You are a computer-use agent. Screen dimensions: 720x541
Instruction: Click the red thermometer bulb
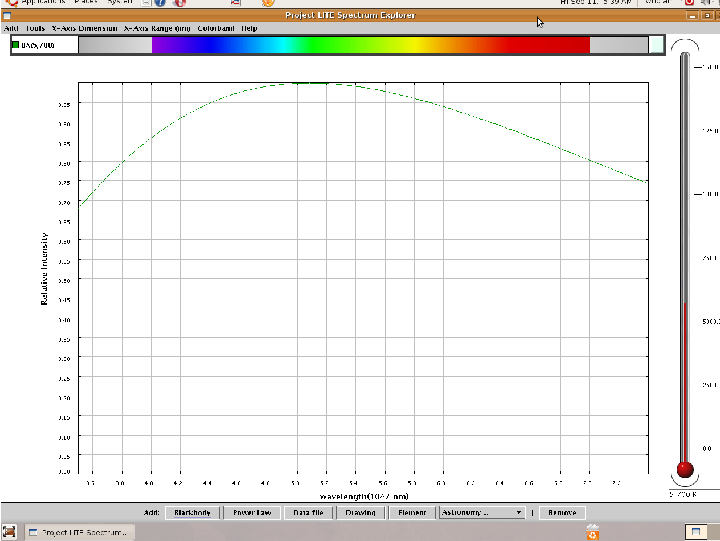[685, 469]
